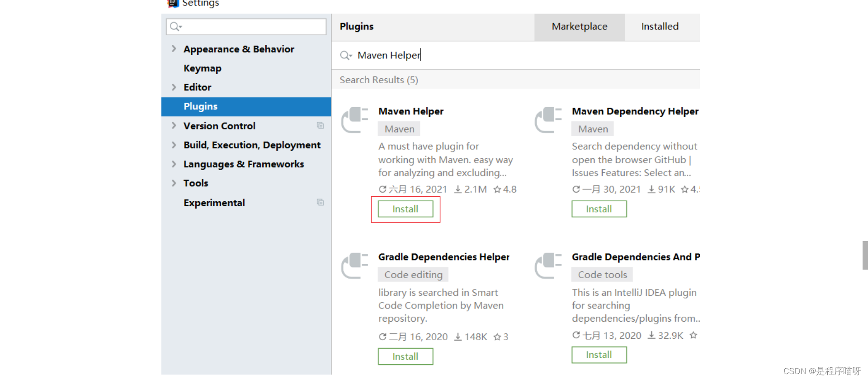Screen dimensions: 868x380
Task: Click the Search Results (5) header
Action: (x=379, y=80)
